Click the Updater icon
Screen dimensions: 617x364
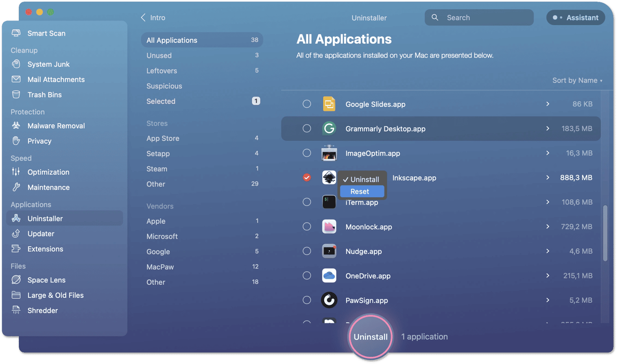16,233
